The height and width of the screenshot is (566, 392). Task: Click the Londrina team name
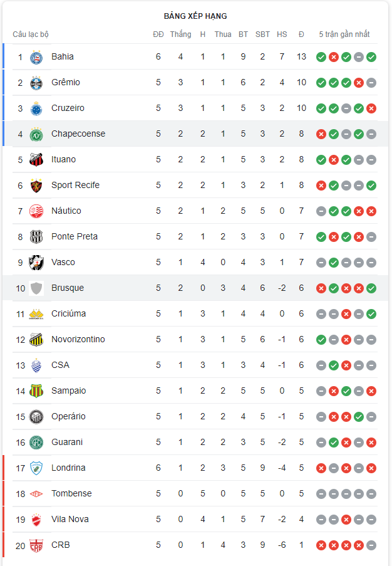pos(68,468)
